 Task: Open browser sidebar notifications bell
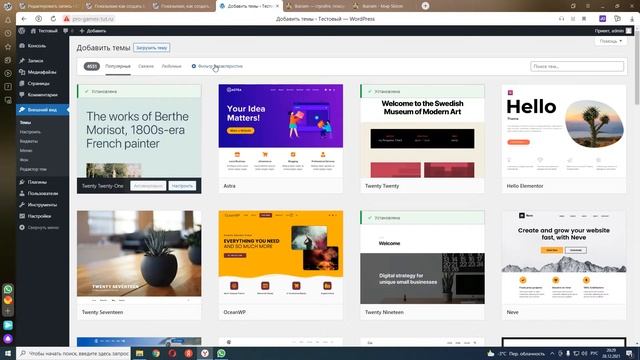pos(8,20)
